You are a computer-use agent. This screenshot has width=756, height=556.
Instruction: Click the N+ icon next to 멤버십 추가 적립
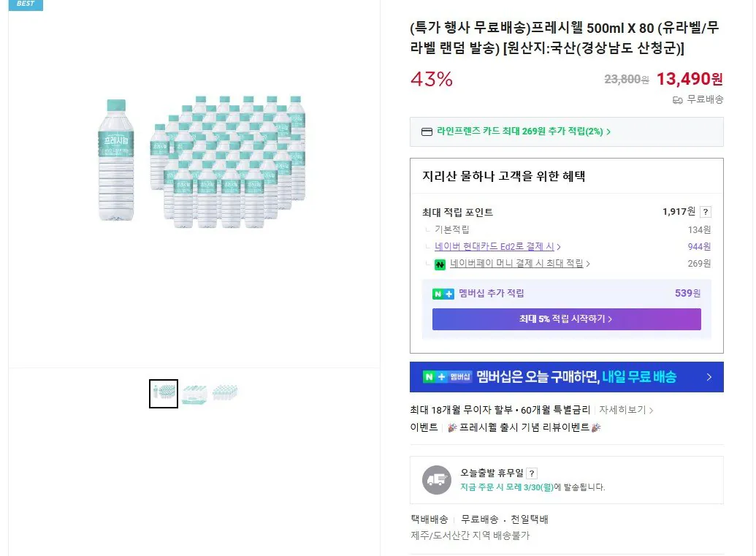click(x=442, y=294)
